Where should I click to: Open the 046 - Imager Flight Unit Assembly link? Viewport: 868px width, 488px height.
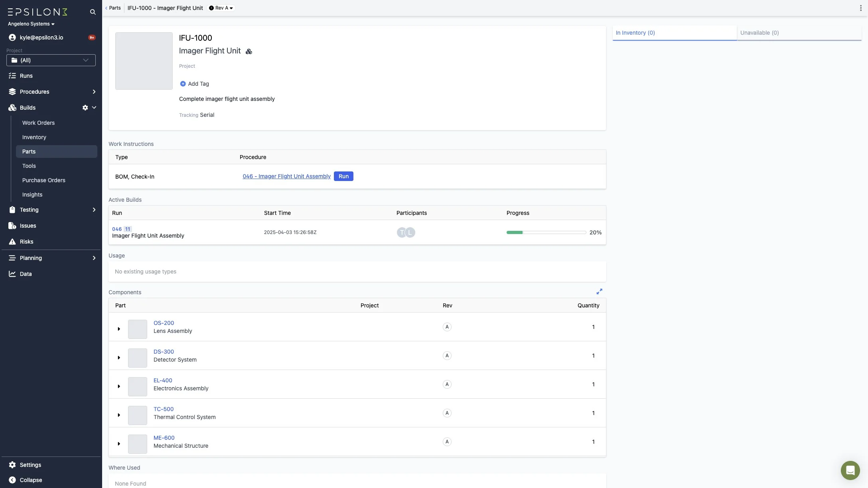point(286,176)
